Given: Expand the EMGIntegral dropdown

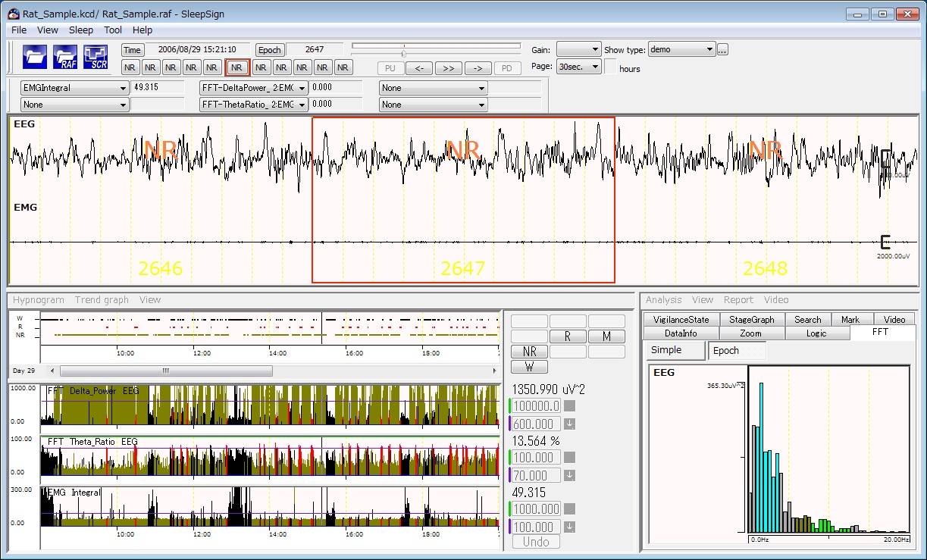Looking at the screenshot, I should pos(75,88).
